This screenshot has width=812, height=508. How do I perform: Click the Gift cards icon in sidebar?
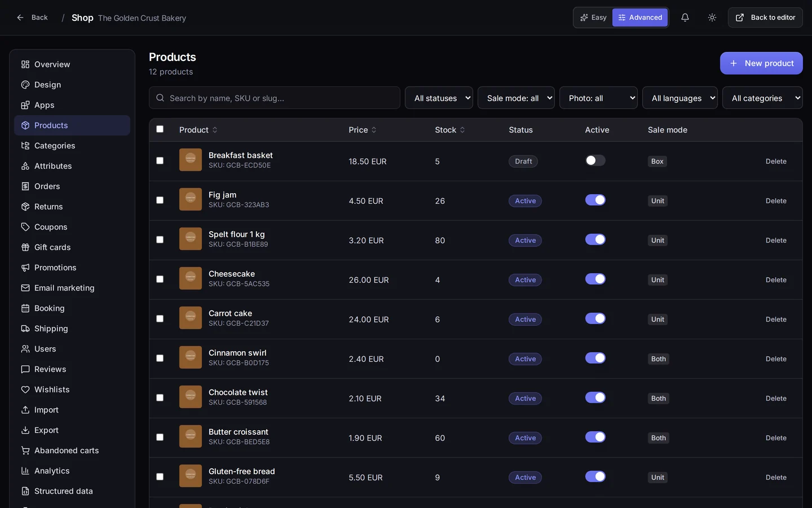click(x=25, y=247)
